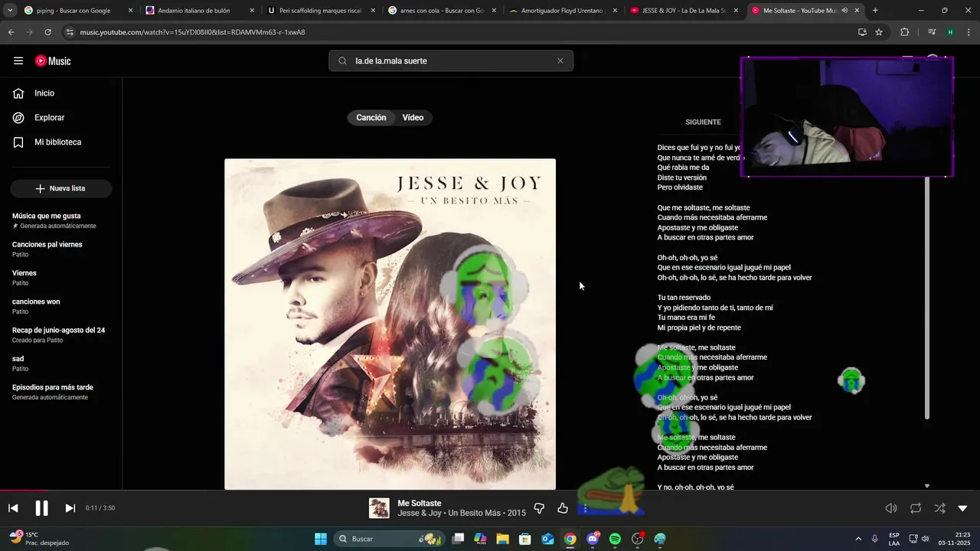Click the address bar URL
This screenshot has width=980, height=551.
[x=192, y=32]
